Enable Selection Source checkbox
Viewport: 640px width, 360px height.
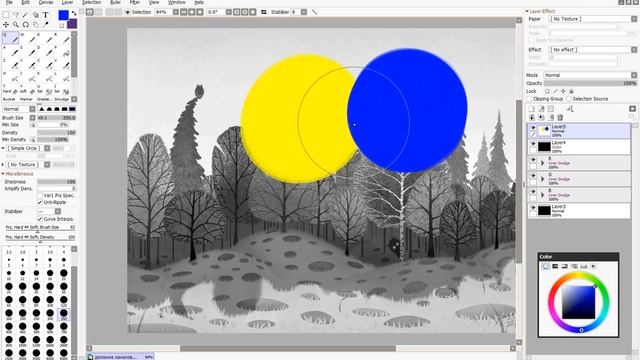coord(569,99)
